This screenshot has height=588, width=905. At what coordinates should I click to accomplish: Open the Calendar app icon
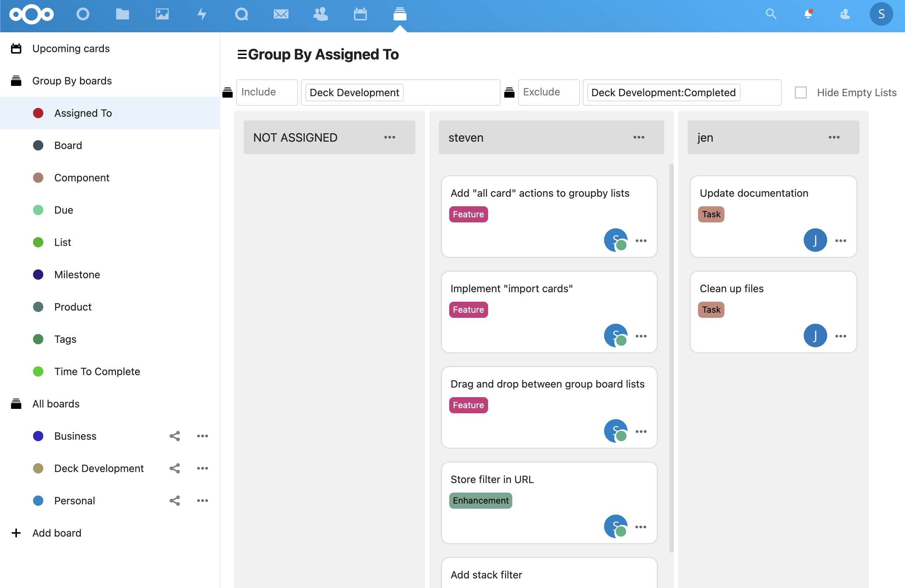click(x=360, y=14)
